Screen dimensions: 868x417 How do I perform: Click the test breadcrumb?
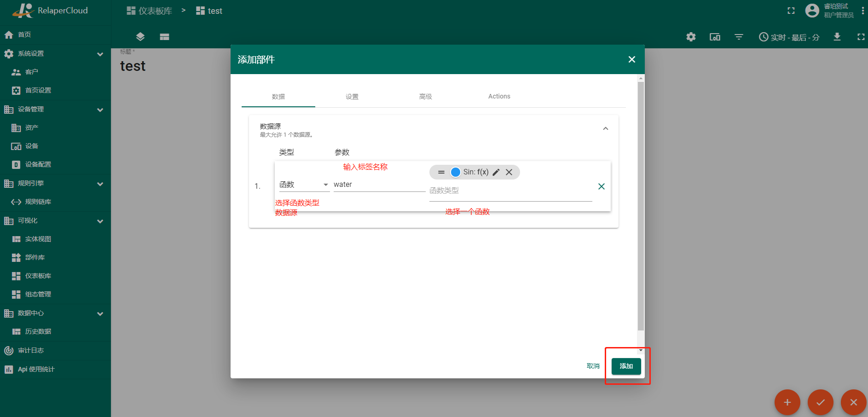209,11
